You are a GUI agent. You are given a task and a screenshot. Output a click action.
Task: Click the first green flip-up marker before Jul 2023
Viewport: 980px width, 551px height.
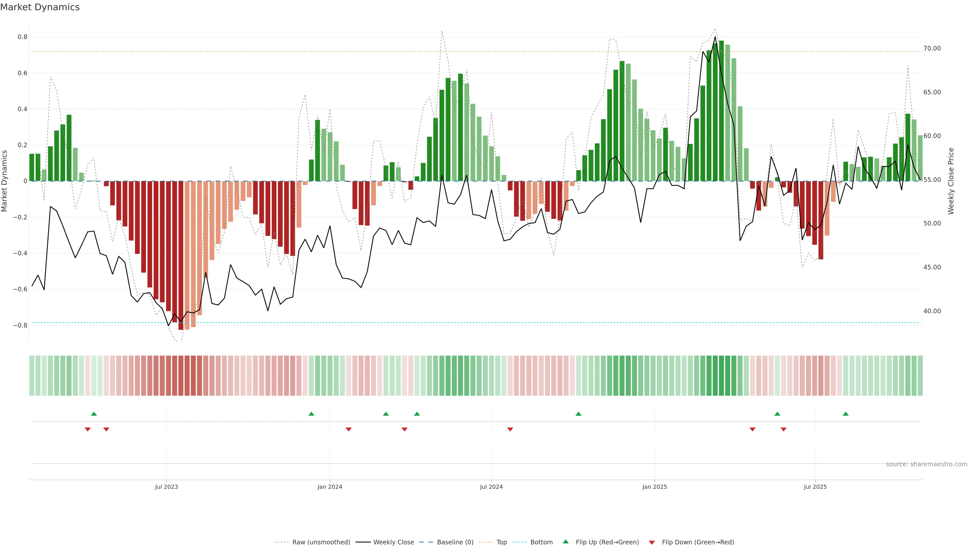(x=94, y=414)
